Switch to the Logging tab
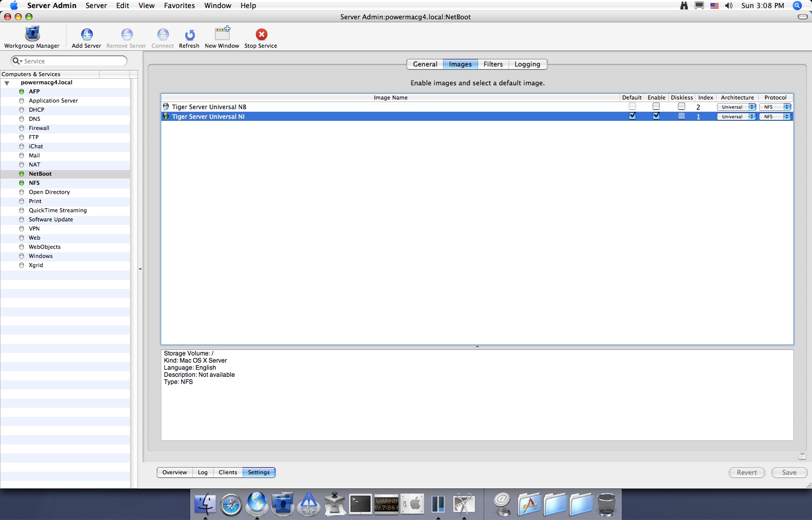 pyautogui.click(x=527, y=64)
